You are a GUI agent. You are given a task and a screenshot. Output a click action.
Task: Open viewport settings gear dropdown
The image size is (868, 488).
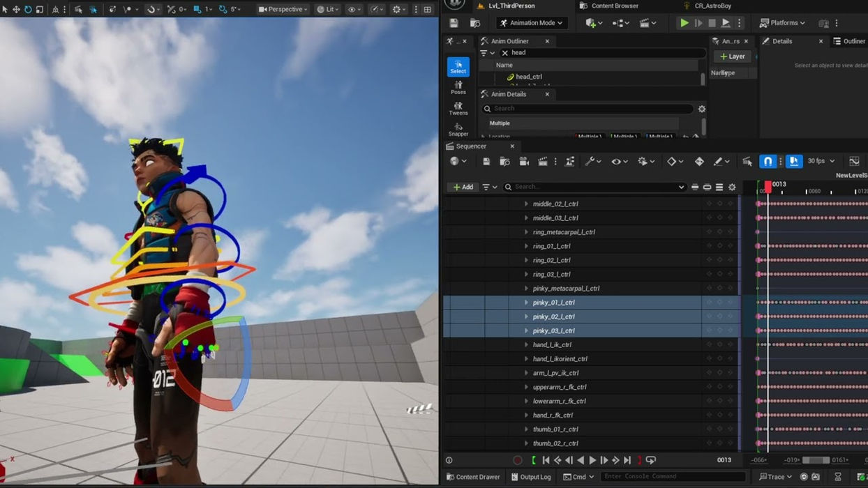pos(399,10)
